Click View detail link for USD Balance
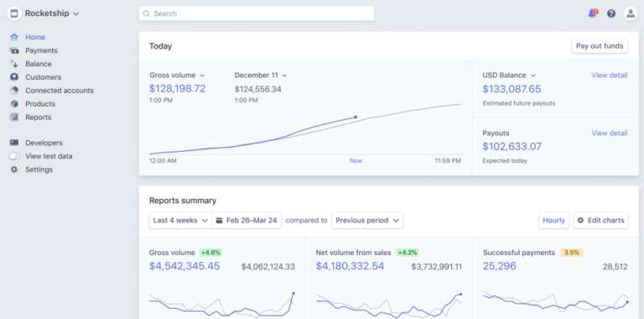The image size is (644, 319). point(610,76)
